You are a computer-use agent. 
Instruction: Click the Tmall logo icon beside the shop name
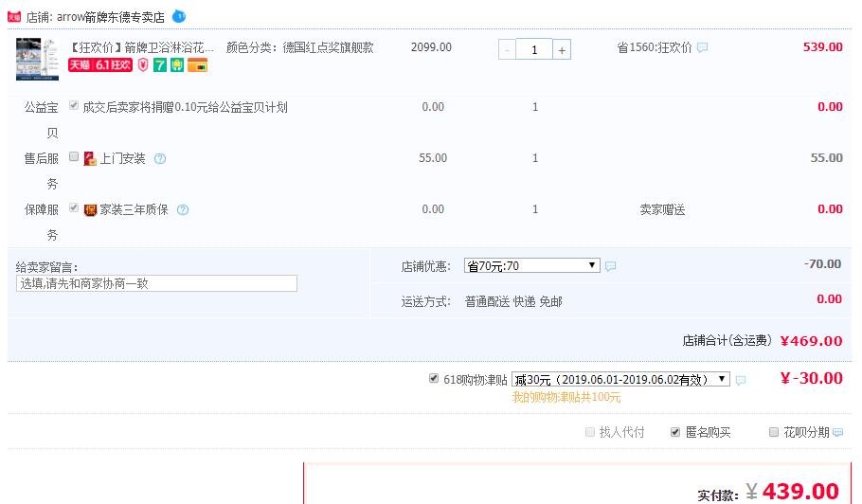14,17
